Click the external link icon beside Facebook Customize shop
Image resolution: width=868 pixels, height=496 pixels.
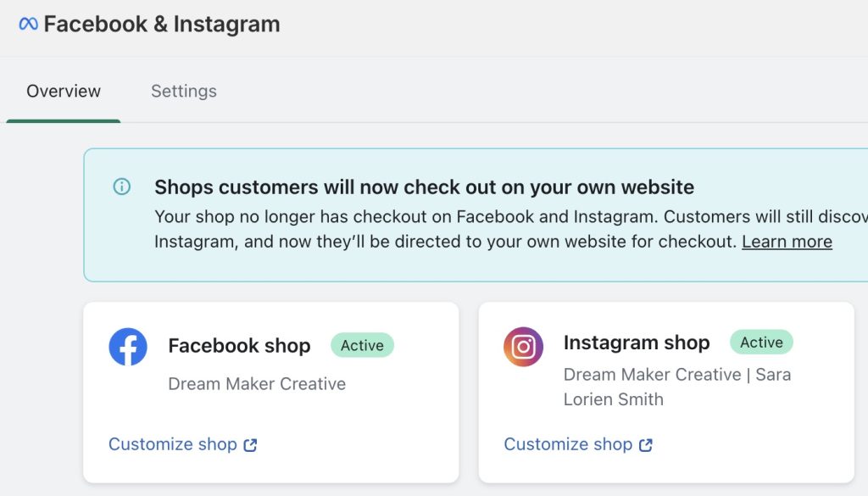coord(249,443)
